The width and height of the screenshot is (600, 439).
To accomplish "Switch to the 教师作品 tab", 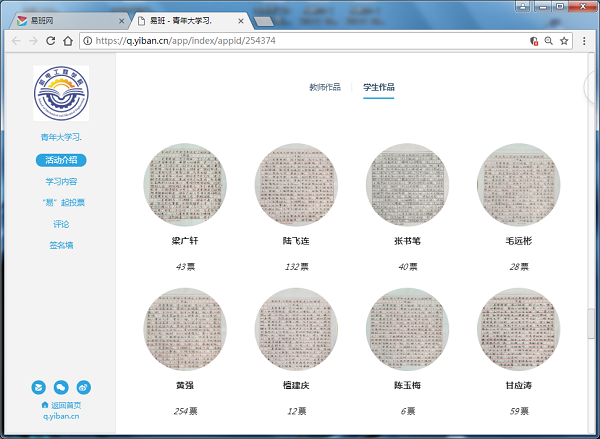I will click(x=325, y=88).
